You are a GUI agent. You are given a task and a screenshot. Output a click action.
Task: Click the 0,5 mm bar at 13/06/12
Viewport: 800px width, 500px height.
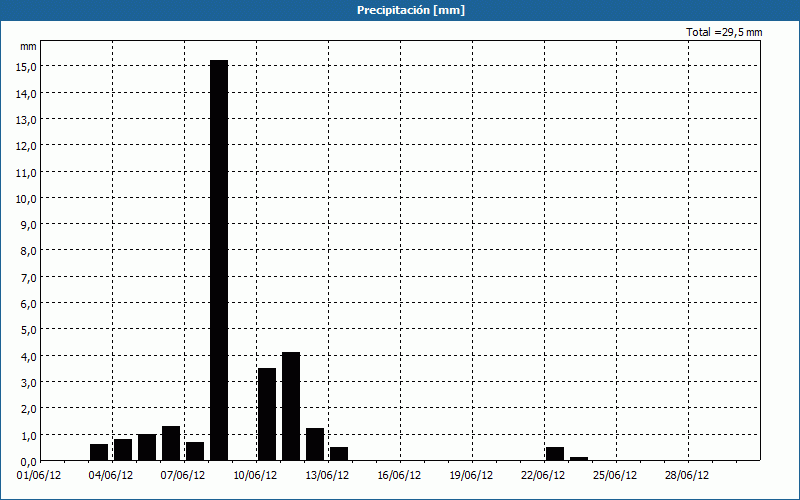click(x=339, y=454)
